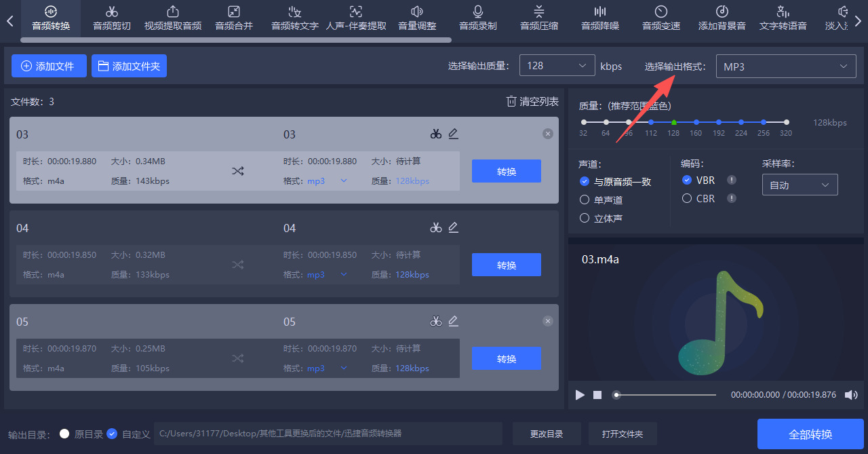The image size is (868, 454).
Task: Open the 采样率 自动 dropdown
Action: pyautogui.click(x=800, y=185)
